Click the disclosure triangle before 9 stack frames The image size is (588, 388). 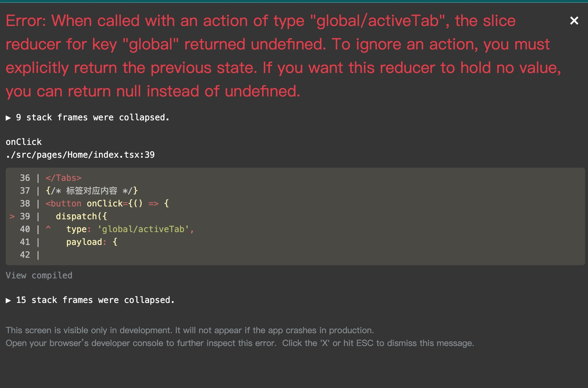(x=9, y=117)
